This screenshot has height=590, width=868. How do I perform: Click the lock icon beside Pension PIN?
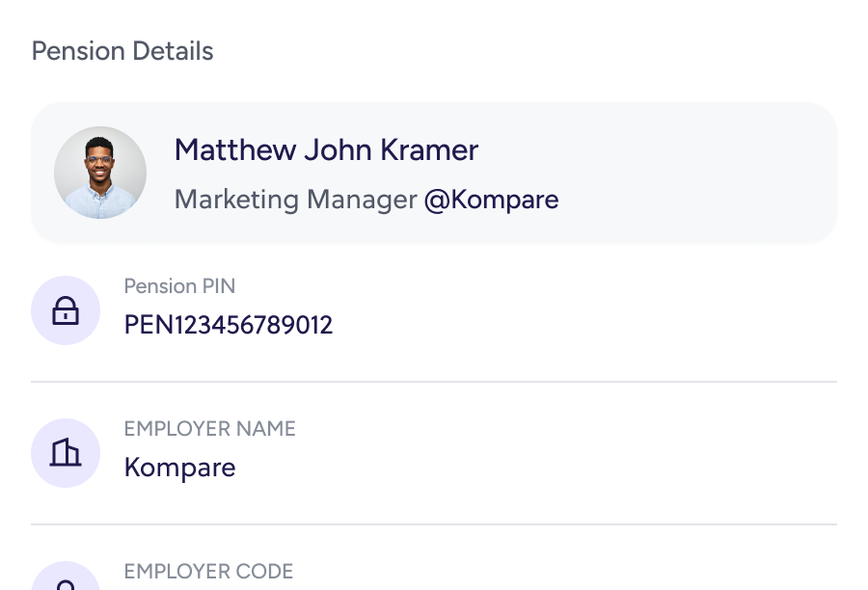pyautogui.click(x=66, y=310)
